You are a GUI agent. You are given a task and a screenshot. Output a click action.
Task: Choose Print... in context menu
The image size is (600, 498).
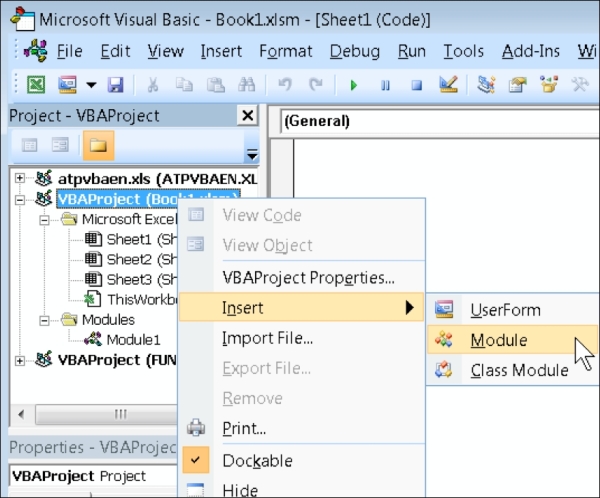tap(244, 428)
